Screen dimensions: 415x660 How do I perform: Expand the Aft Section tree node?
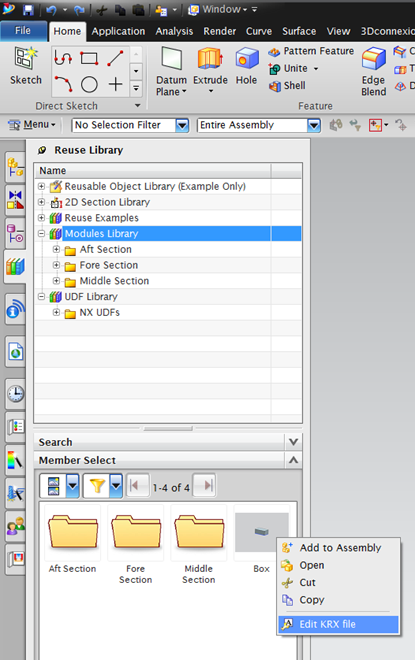click(x=56, y=249)
